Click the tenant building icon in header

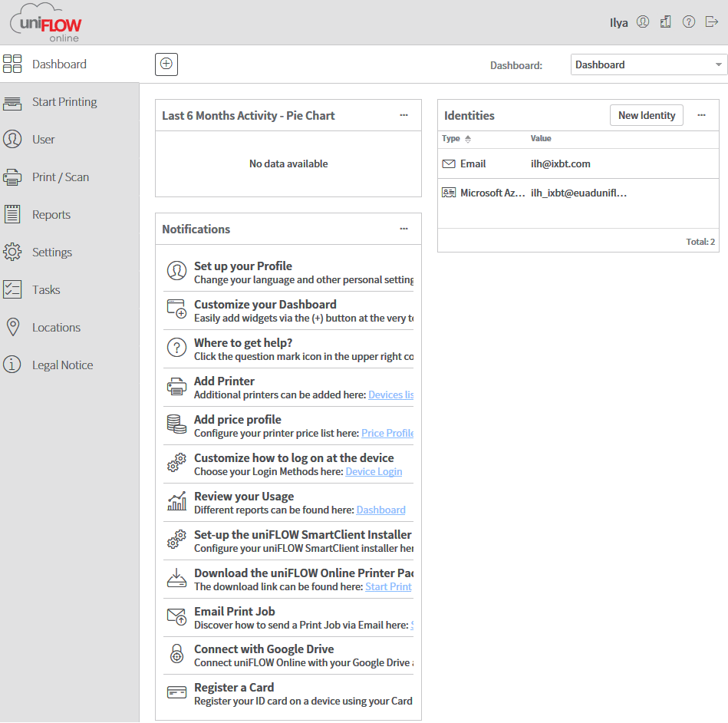pos(665,21)
